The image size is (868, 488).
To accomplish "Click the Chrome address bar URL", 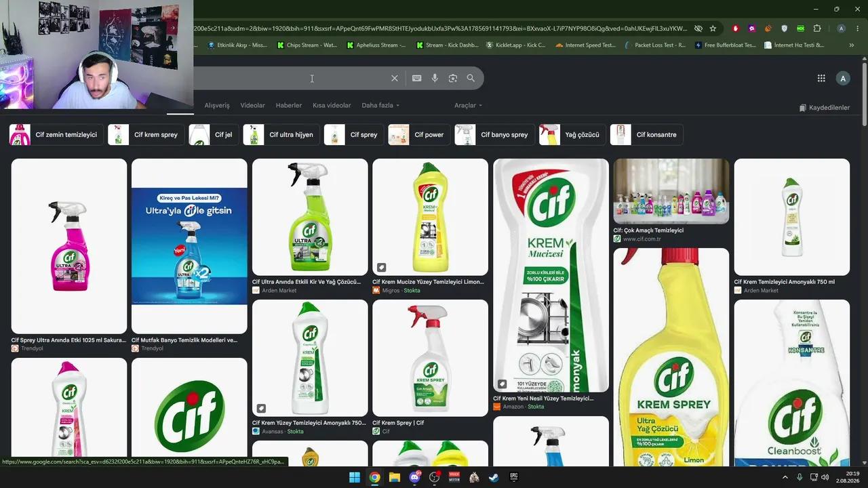I will tap(441, 28).
